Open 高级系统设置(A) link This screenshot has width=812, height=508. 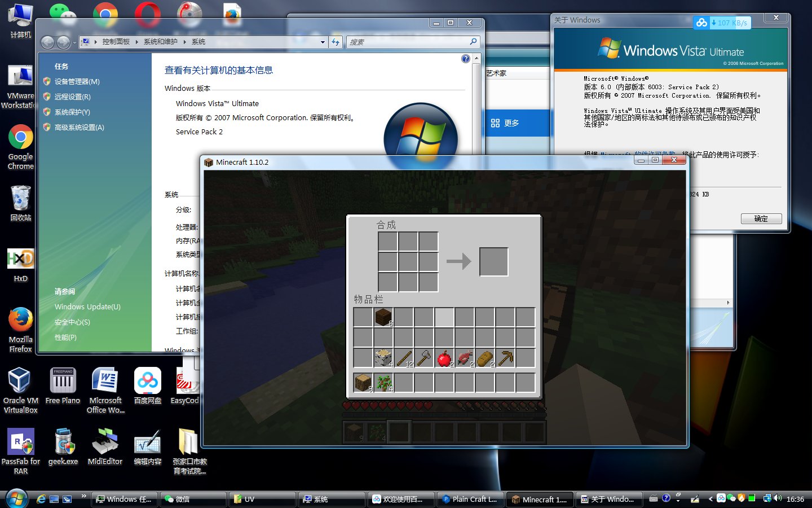tap(79, 128)
